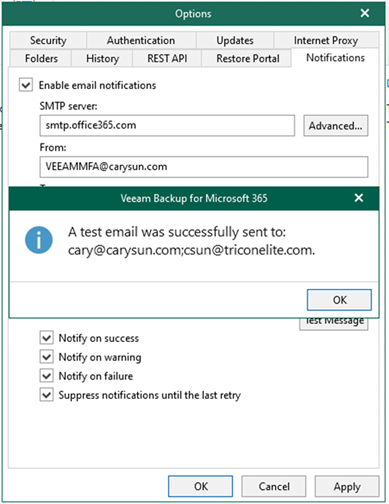Open the Restore Portal tab
This screenshot has height=504, width=389.
tap(248, 58)
